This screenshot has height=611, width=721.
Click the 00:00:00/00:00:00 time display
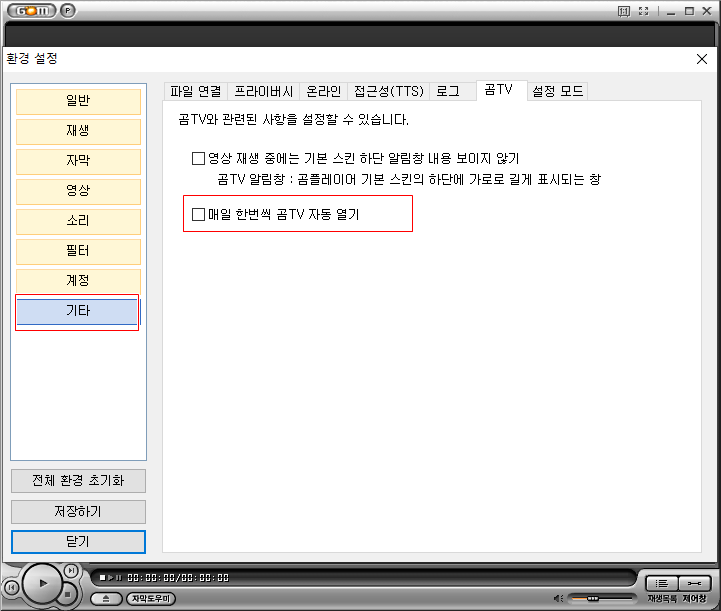coord(178,577)
